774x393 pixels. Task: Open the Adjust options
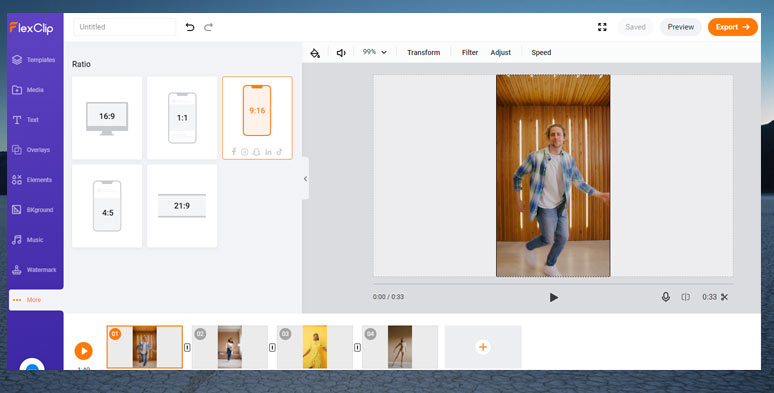pos(501,52)
